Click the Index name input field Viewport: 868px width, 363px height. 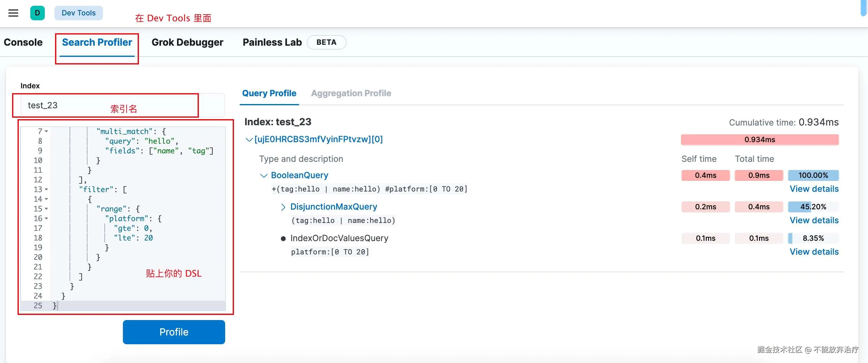[x=67, y=105]
